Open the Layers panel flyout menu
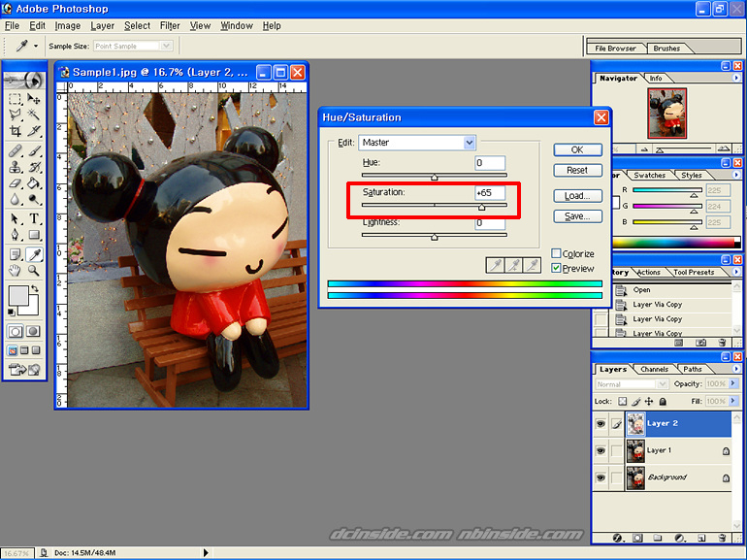Viewport: 747px width, 560px height. pos(736,369)
